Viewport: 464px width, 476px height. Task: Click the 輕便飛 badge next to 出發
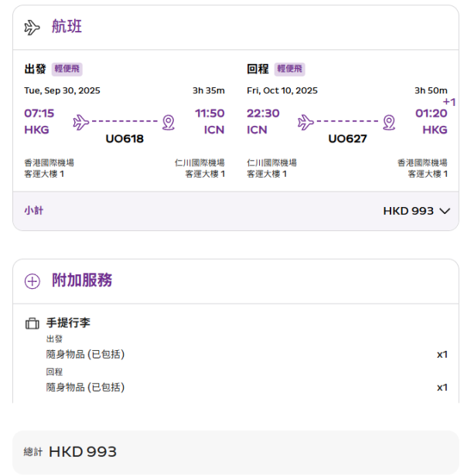pyautogui.click(x=67, y=69)
